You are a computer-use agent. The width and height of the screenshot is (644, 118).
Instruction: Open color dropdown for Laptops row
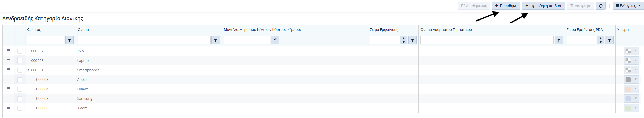click(x=631, y=61)
